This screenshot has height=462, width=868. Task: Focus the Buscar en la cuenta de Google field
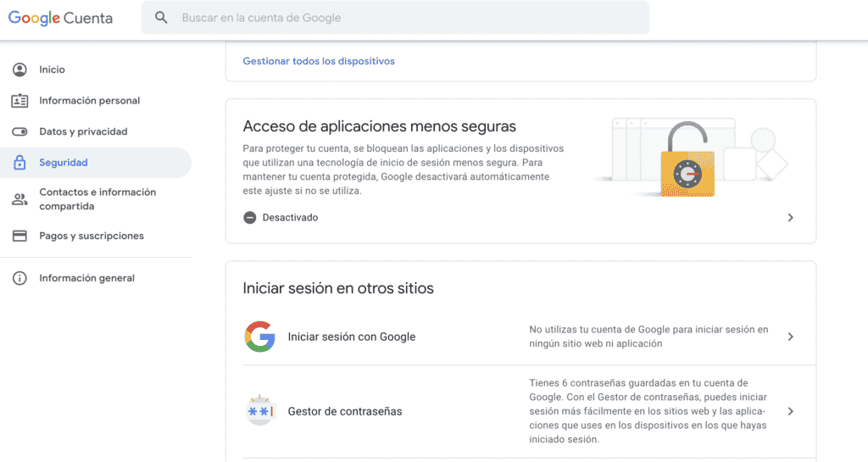click(x=395, y=18)
